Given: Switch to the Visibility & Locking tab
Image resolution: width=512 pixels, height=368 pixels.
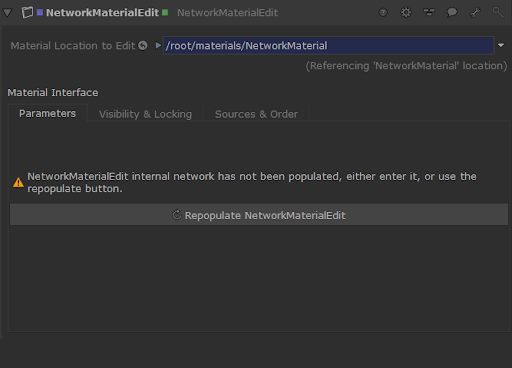Looking at the screenshot, I should tap(145, 114).
